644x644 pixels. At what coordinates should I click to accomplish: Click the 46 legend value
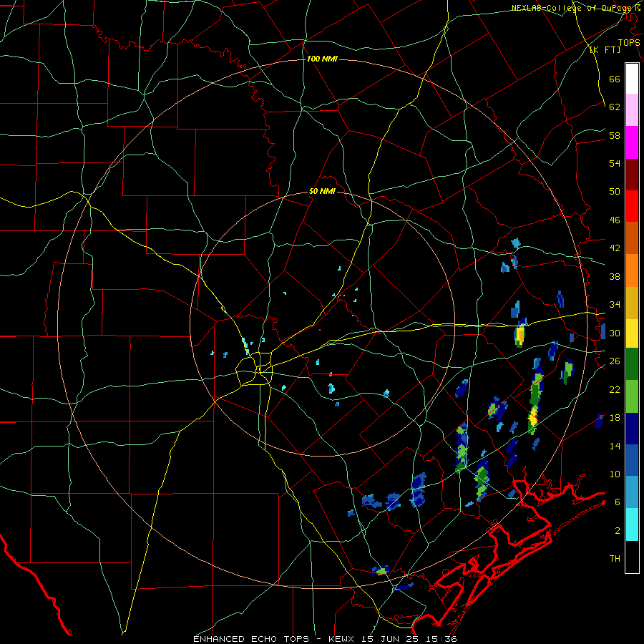tap(615, 220)
